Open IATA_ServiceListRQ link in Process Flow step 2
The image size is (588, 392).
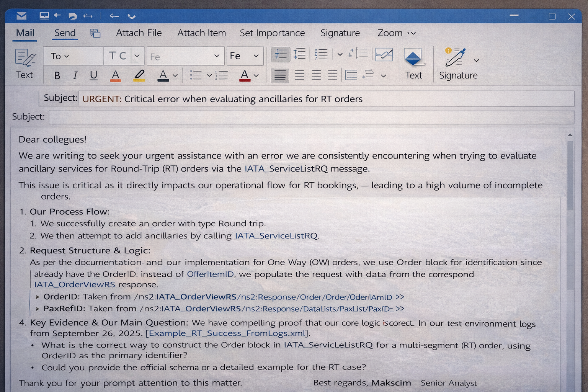(276, 235)
